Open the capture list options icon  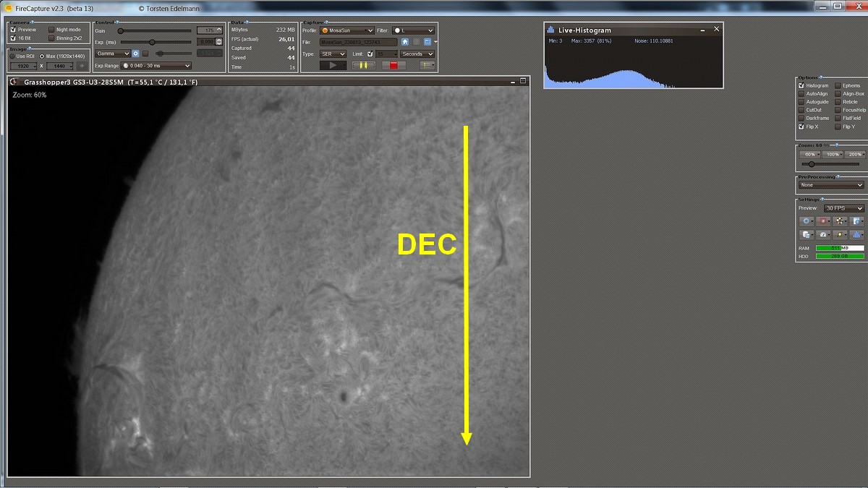[427, 65]
